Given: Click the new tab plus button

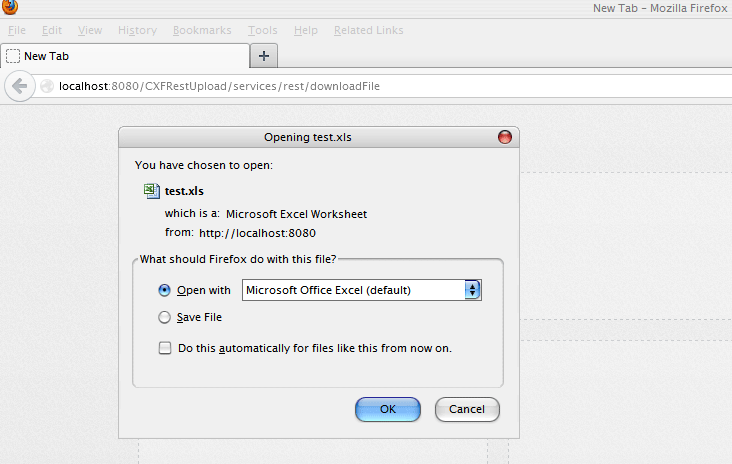Looking at the screenshot, I should click(x=264, y=56).
